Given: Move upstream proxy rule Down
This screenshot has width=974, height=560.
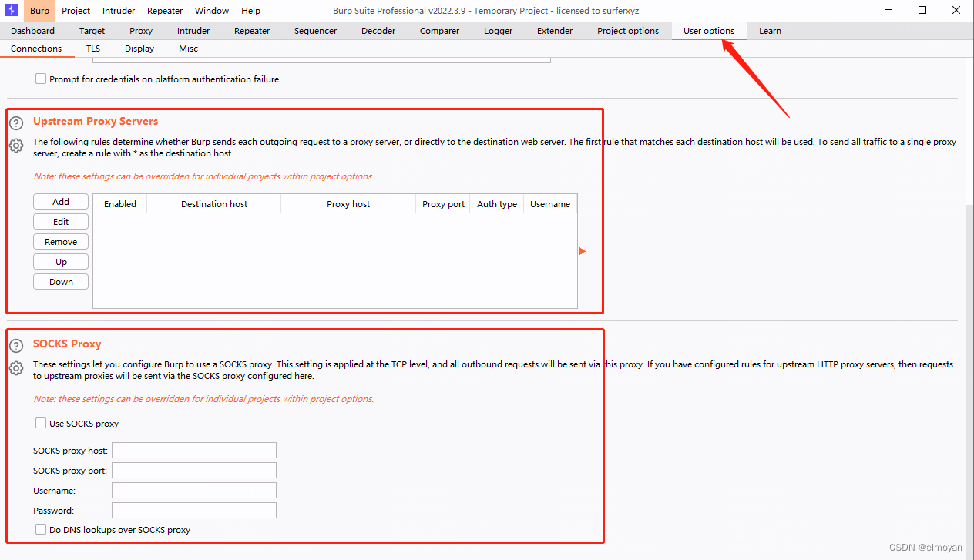Looking at the screenshot, I should (x=61, y=282).
